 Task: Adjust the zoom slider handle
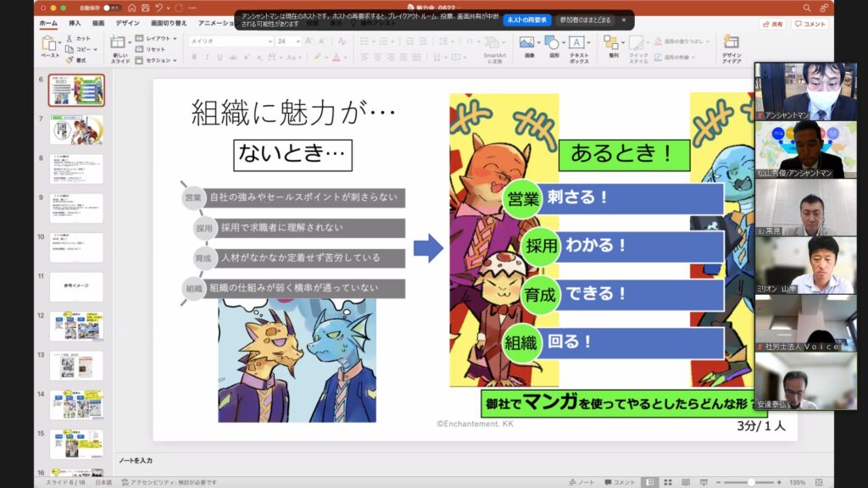(x=751, y=482)
